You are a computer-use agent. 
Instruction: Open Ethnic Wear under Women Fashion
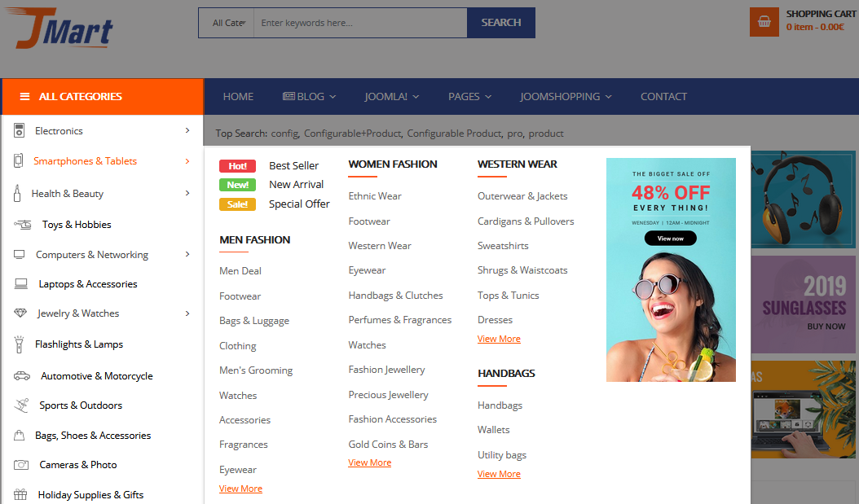(375, 196)
